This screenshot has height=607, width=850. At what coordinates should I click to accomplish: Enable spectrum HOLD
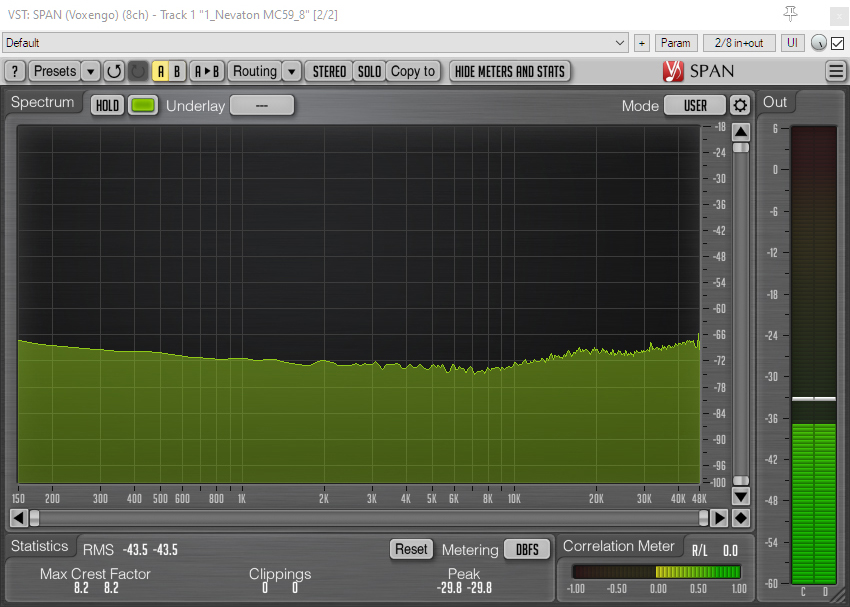tap(107, 105)
